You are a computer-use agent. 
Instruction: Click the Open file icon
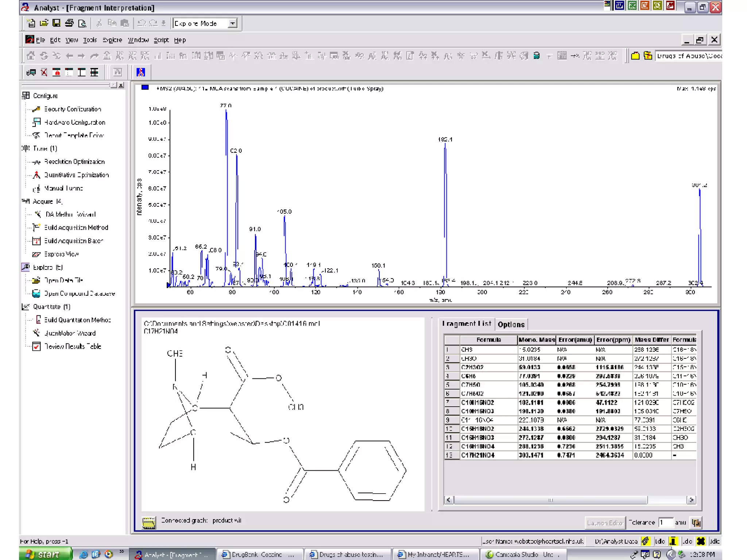44,23
